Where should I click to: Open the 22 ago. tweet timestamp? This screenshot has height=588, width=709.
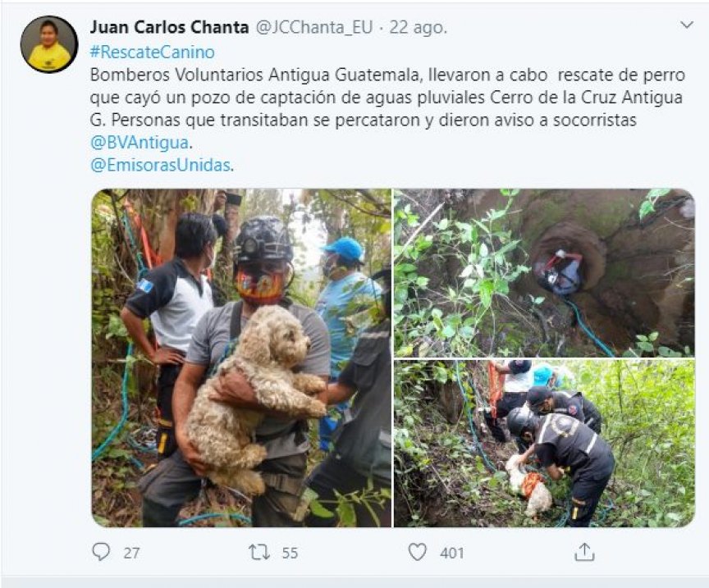(418, 28)
